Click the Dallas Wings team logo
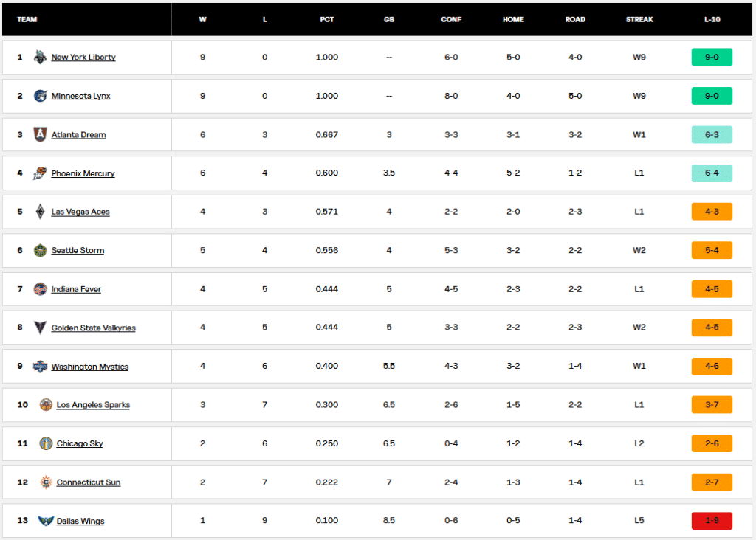 pos(45,521)
